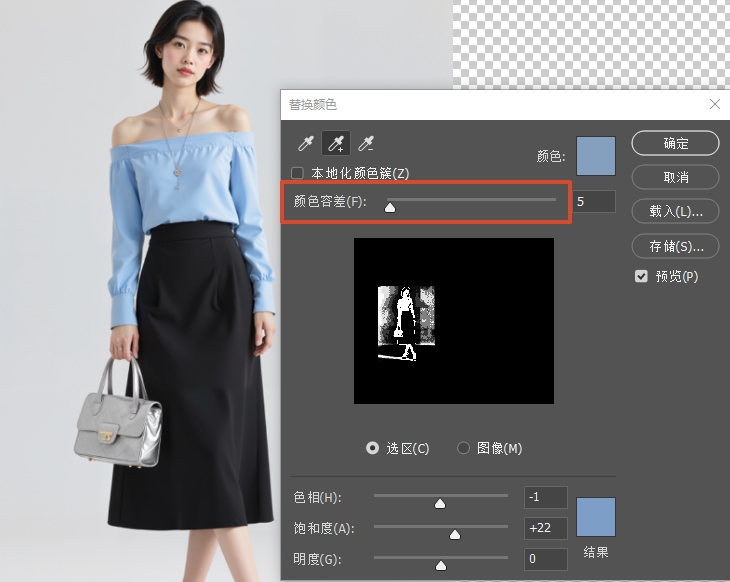
Task: Choose the 选区 radio option
Action: tap(373, 448)
